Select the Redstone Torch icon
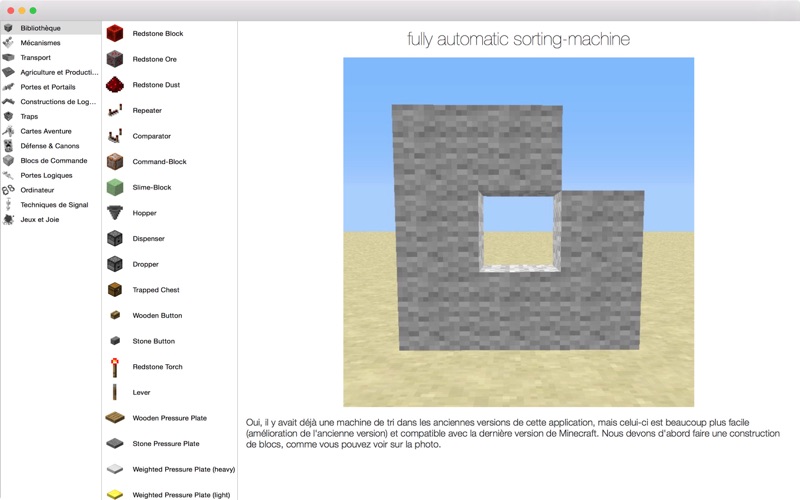Image resolution: width=800 pixels, height=500 pixels. click(x=115, y=367)
